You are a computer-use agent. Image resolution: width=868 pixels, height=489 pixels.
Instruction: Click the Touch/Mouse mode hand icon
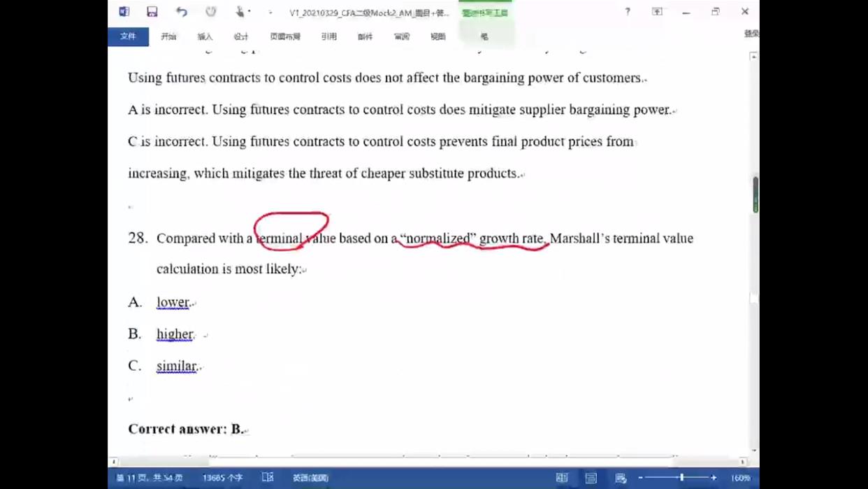pyautogui.click(x=240, y=12)
